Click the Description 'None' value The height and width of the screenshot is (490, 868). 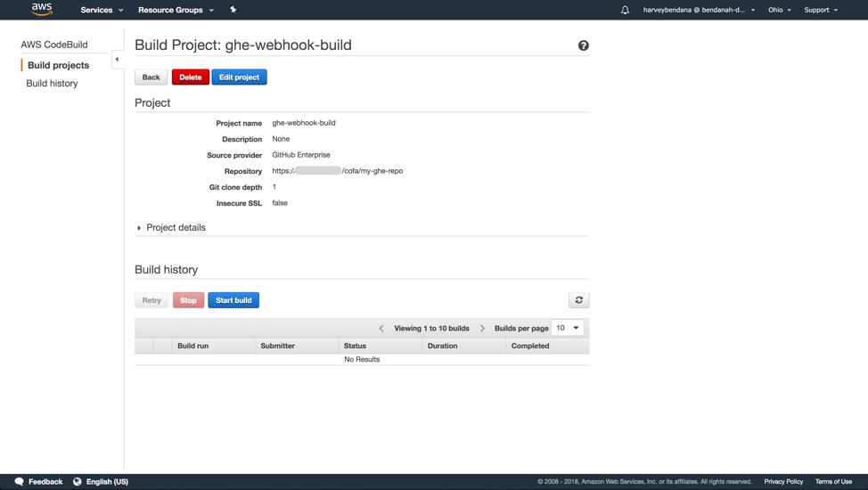click(x=281, y=139)
